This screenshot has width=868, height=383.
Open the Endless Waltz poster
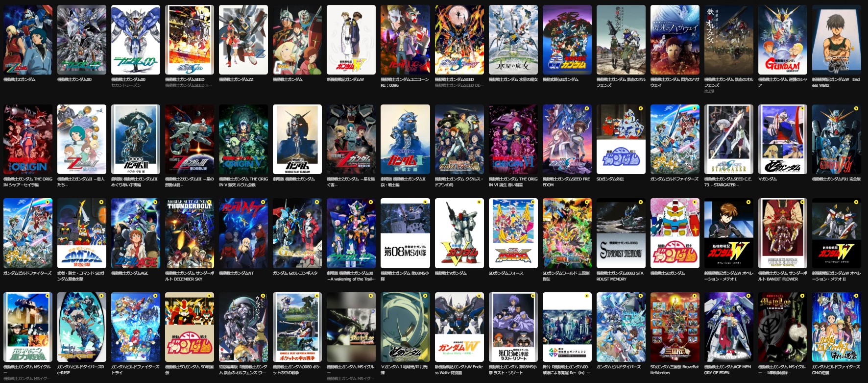pos(836,40)
